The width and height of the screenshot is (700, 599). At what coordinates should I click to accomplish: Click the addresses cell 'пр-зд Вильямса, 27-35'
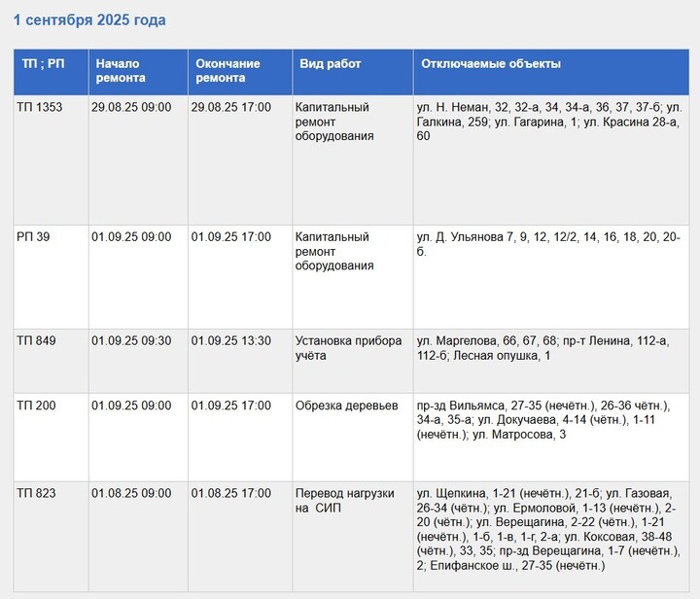551,438
